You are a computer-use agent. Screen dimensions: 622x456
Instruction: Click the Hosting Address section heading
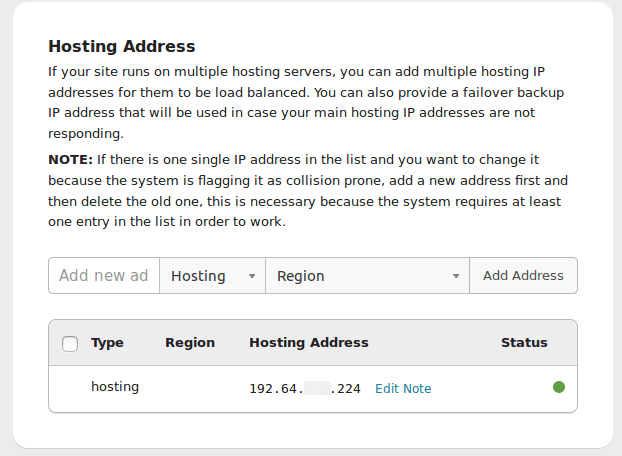(x=122, y=46)
